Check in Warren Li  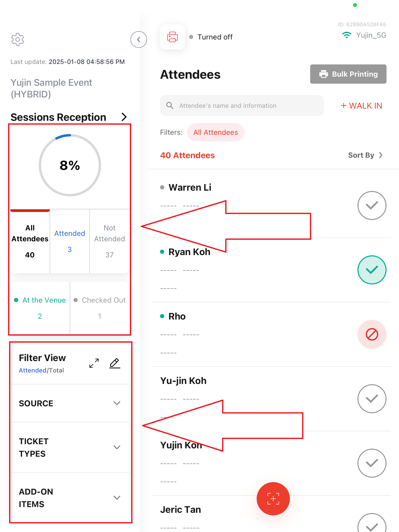click(x=372, y=205)
